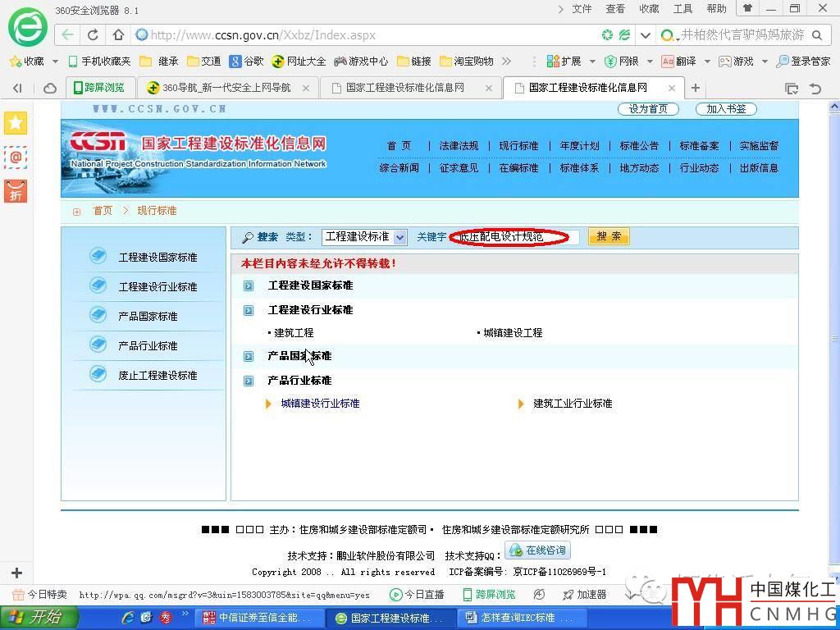Go to browser home page icon
The height and width of the screenshot is (630, 840).
coord(118,35)
